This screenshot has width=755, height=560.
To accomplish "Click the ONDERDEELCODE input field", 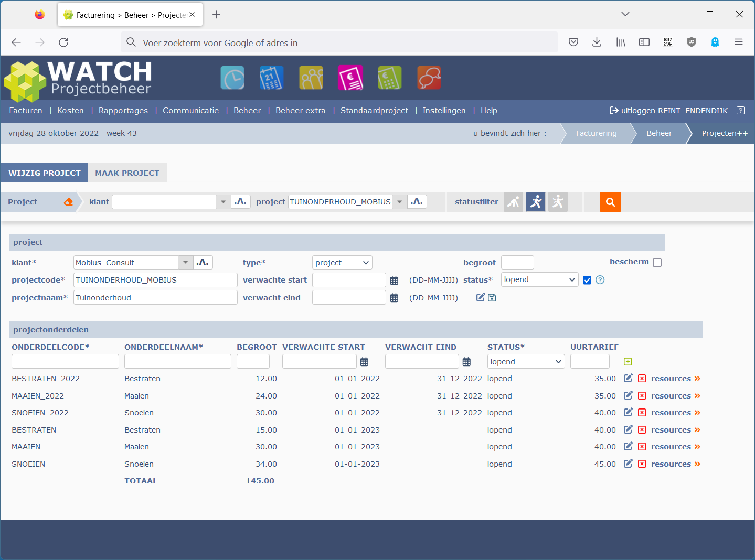I will 65,361.
